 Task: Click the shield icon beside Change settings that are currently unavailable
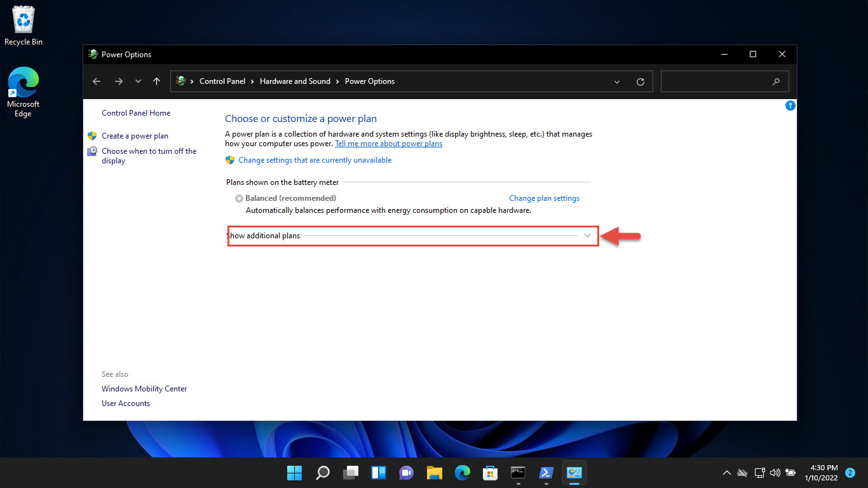coord(229,159)
